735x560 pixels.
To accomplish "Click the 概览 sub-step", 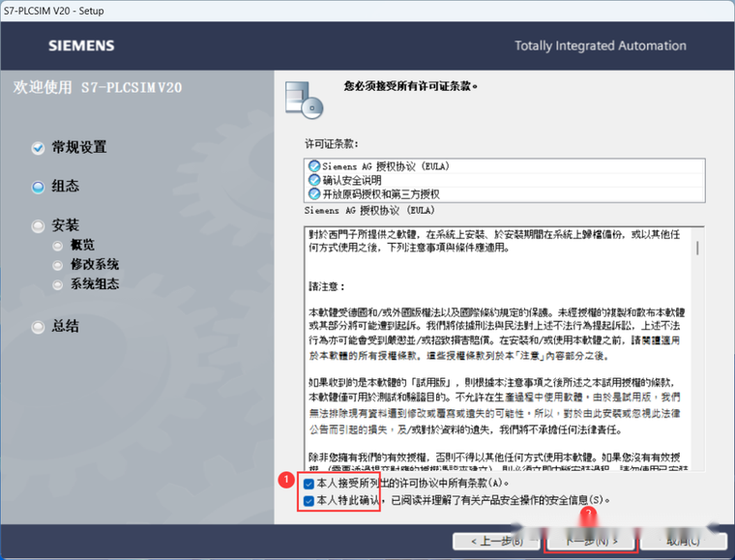I will (82, 245).
